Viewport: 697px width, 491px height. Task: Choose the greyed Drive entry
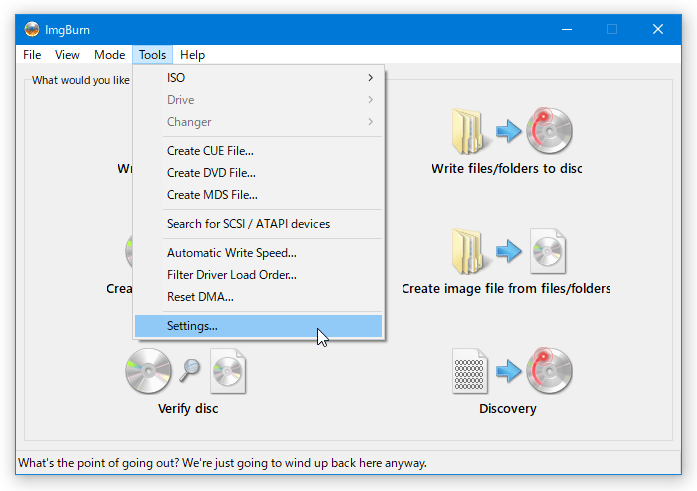coord(258,100)
